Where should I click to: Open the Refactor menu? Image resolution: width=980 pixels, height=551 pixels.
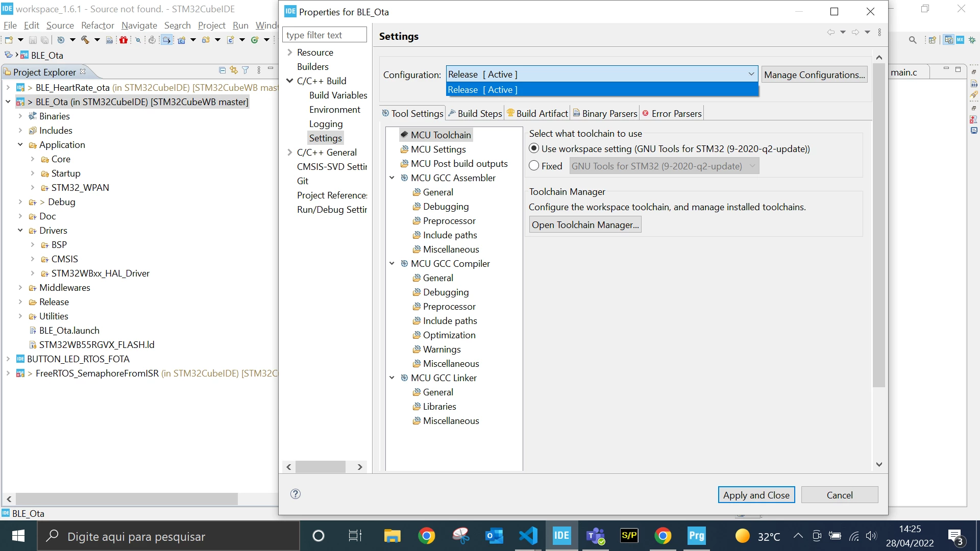click(x=97, y=26)
